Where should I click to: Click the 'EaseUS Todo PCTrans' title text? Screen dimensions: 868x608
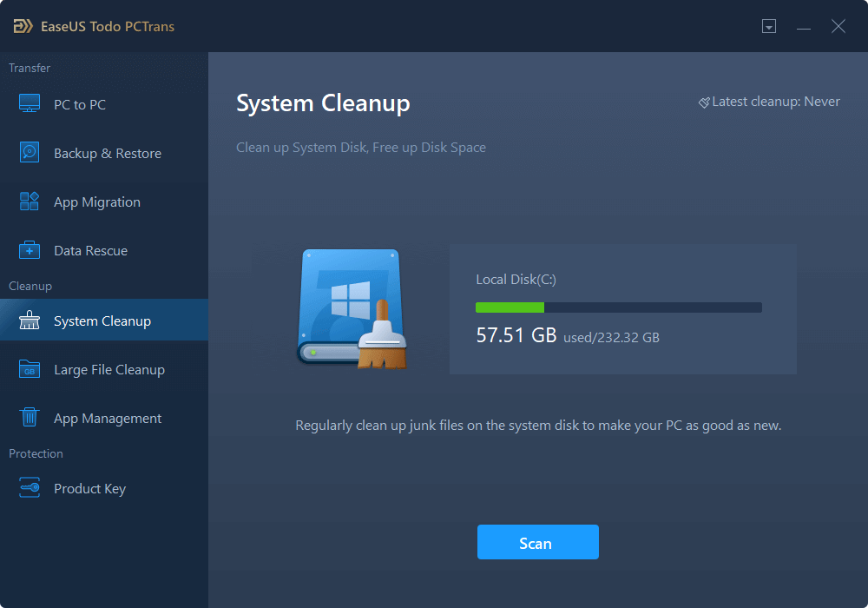pos(108,27)
